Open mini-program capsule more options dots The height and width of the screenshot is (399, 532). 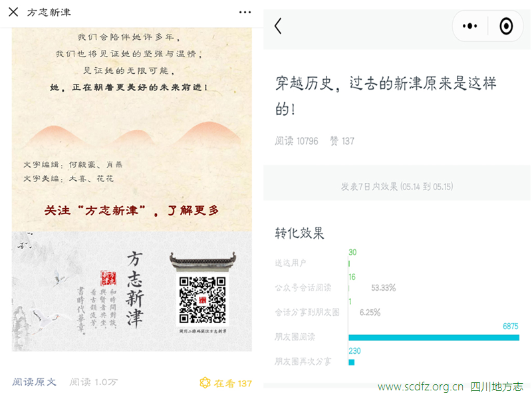(x=470, y=26)
